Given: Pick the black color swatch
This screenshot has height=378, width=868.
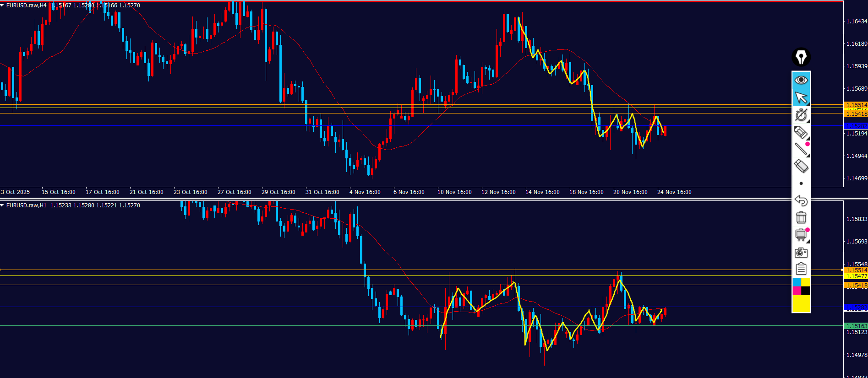Looking at the screenshot, I should (x=806, y=291).
